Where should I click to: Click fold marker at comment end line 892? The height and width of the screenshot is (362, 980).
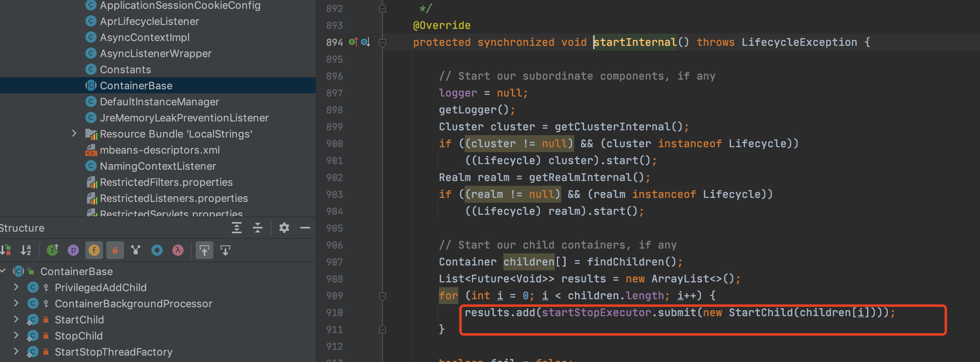382,8
